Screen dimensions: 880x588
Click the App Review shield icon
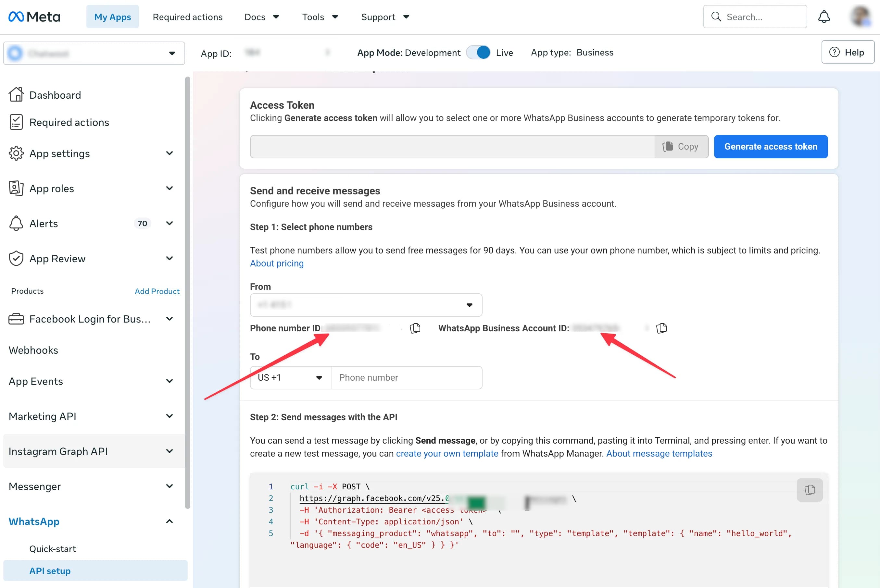(16, 258)
